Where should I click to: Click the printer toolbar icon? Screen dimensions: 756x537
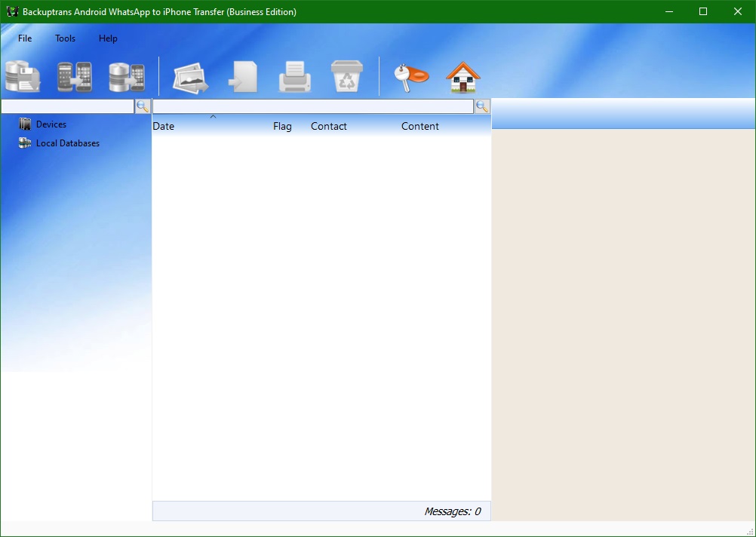pos(295,76)
